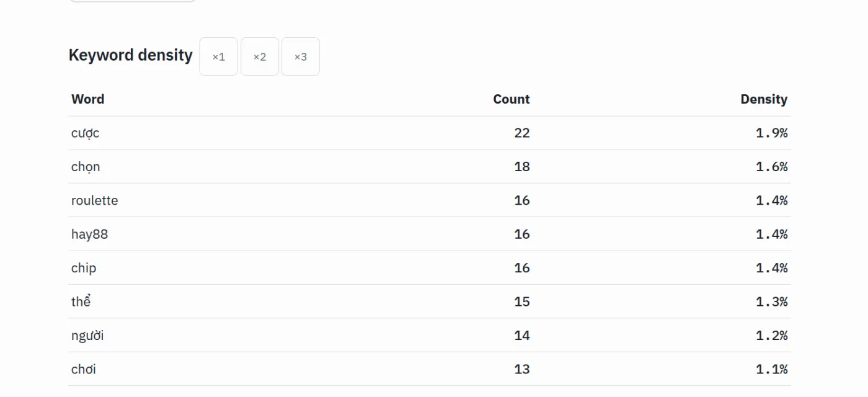Image resolution: width=868 pixels, height=397 pixels.
Task: Click the 1.1% density value
Action: pos(772,369)
